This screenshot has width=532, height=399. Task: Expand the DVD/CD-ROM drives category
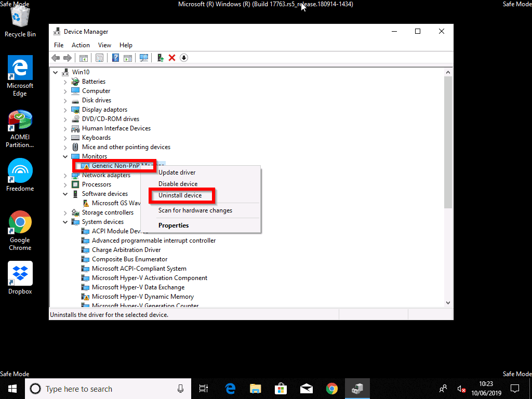(65, 119)
